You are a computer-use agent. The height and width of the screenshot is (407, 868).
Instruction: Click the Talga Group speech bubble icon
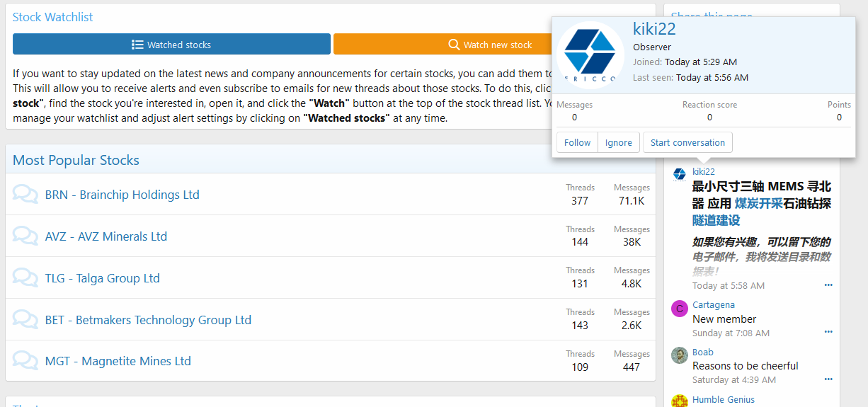[25, 278]
